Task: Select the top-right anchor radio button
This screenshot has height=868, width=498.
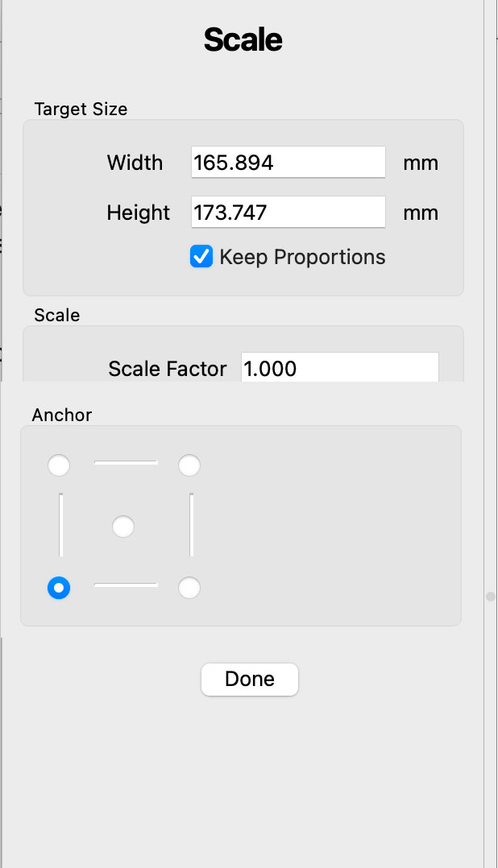Action: pos(189,465)
